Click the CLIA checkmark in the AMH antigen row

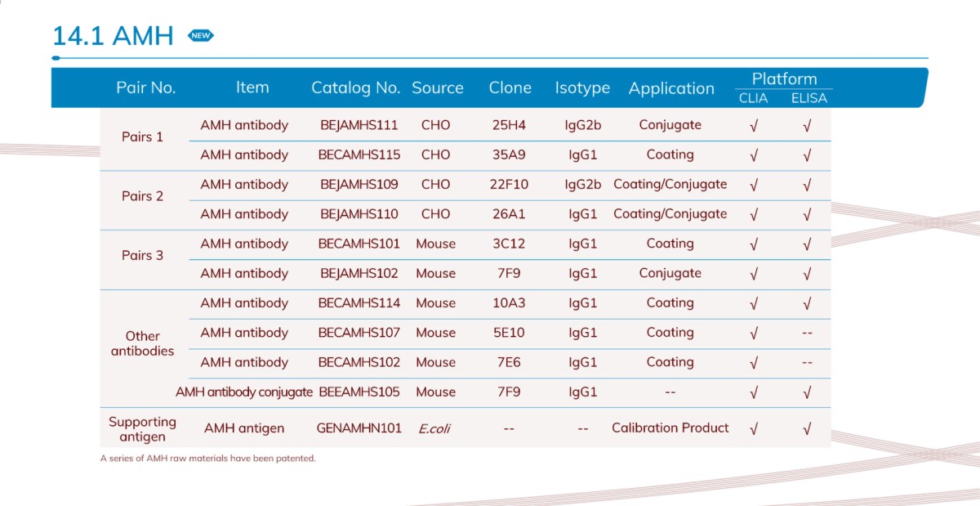click(x=754, y=428)
